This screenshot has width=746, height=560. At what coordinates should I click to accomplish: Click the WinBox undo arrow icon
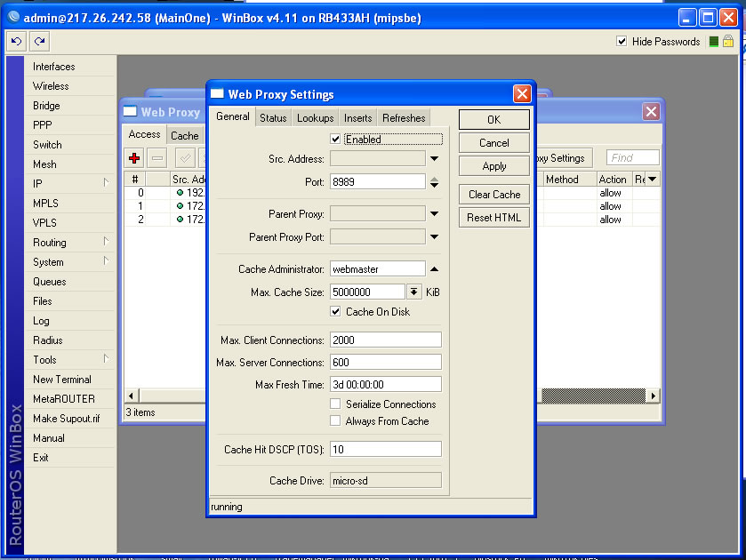point(17,42)
